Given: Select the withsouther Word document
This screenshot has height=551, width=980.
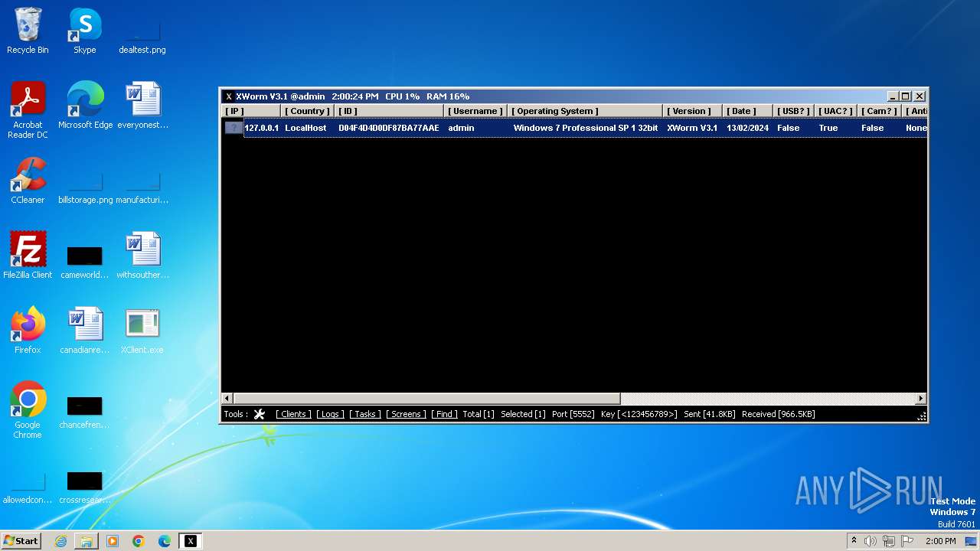Looking at the screenshot, I should [x=142, y=256].
